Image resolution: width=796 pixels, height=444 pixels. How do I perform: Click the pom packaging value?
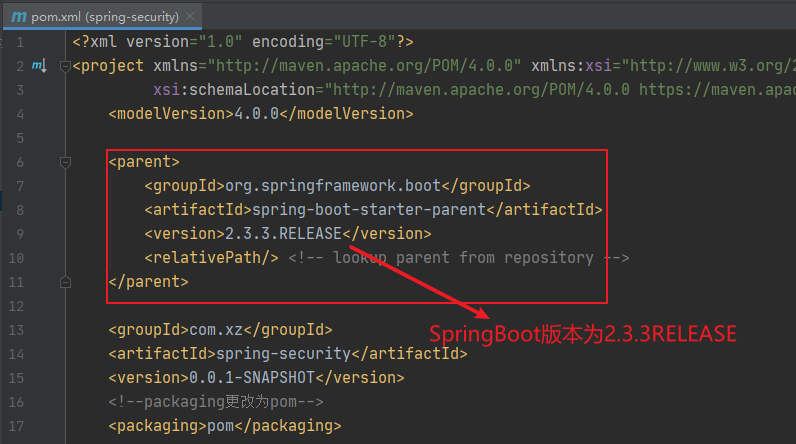220,426
